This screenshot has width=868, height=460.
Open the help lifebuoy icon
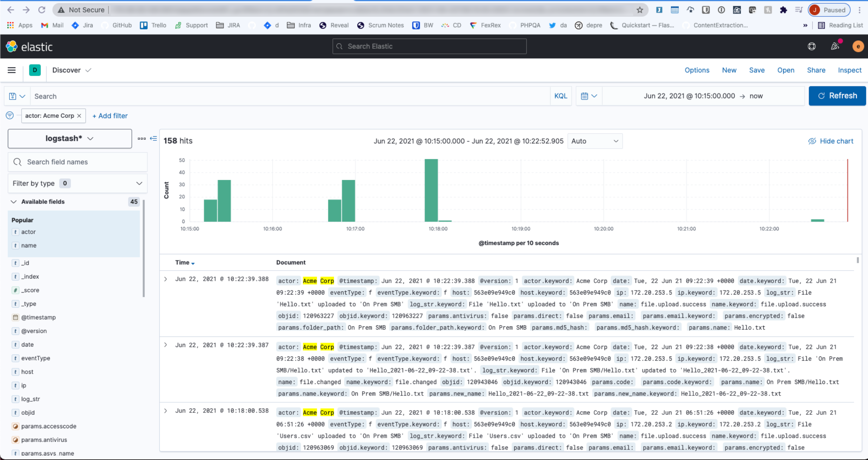click(811, 47)
